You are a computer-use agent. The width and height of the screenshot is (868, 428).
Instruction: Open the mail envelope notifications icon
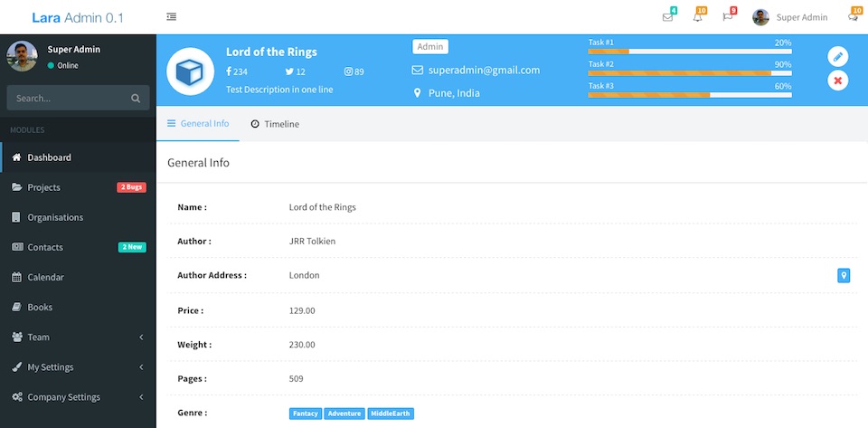pos(667,17)
